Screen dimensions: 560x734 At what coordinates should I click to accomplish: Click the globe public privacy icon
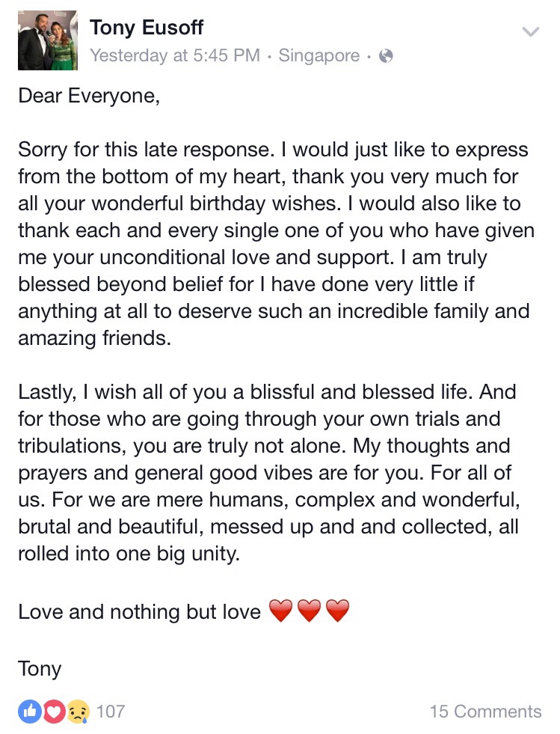(386, 56)
